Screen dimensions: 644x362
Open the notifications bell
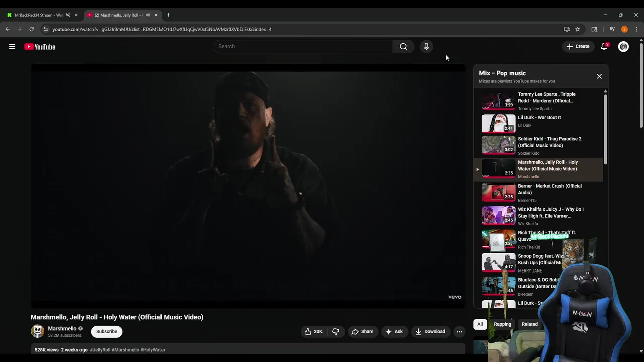click(x=604, y=46)
